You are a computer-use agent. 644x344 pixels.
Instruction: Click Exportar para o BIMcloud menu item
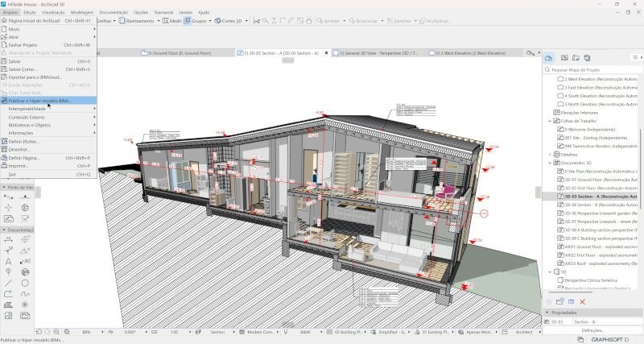48,77
